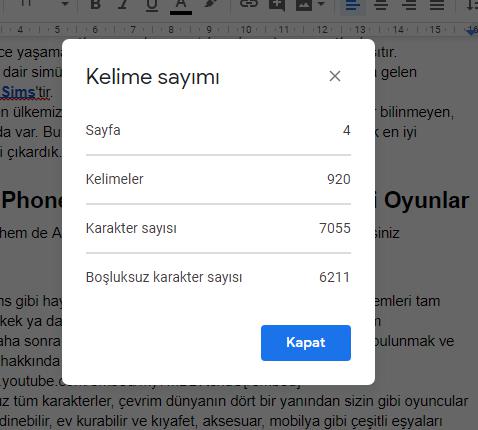Viewport: 478px width, 430px height.
Task: Click the right indent marker on ruler
Action: (472, 31)
